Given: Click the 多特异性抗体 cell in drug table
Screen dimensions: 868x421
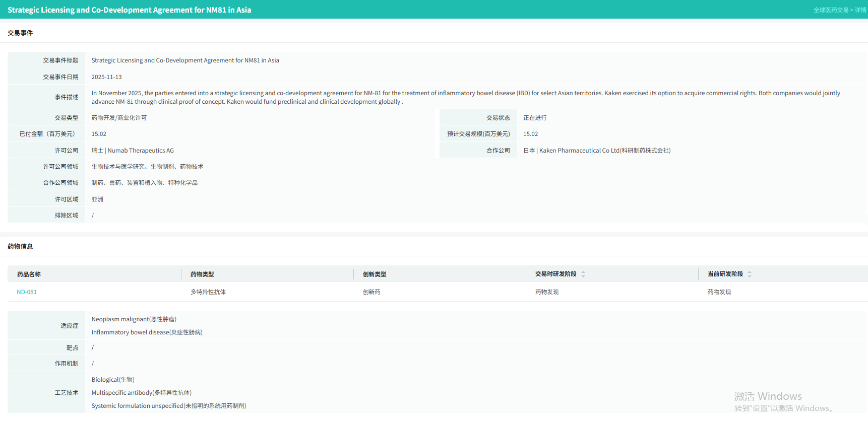Looking at the screenshot, I should coord(208,292).
